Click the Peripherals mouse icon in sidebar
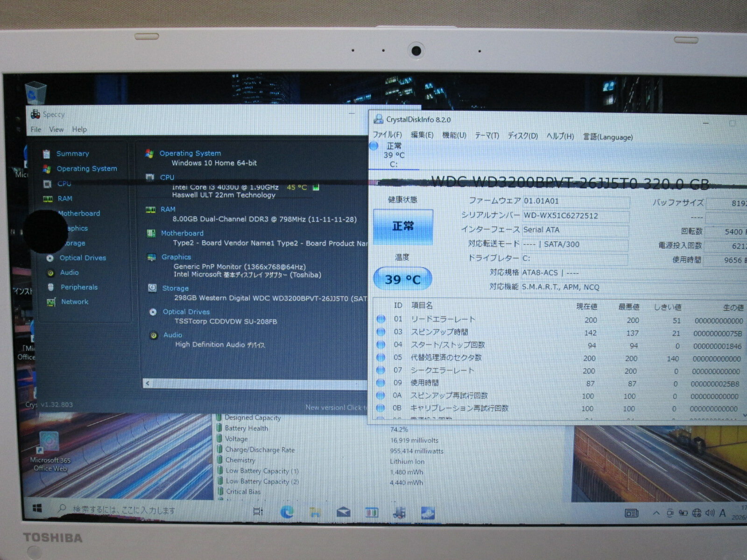The image size is (747, 560). click(50, 287)
